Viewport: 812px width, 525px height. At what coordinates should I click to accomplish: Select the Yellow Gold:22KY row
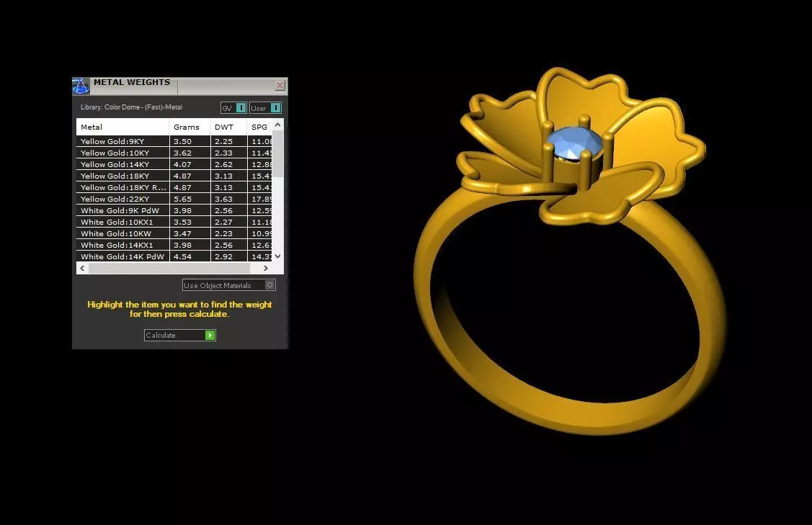[x=174, y=199]
